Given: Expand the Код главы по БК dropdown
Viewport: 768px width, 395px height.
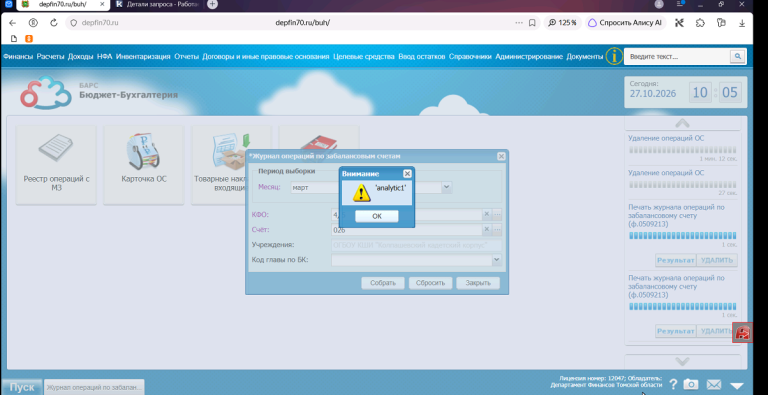Looking at the screenshot, I should click(497, 259).
